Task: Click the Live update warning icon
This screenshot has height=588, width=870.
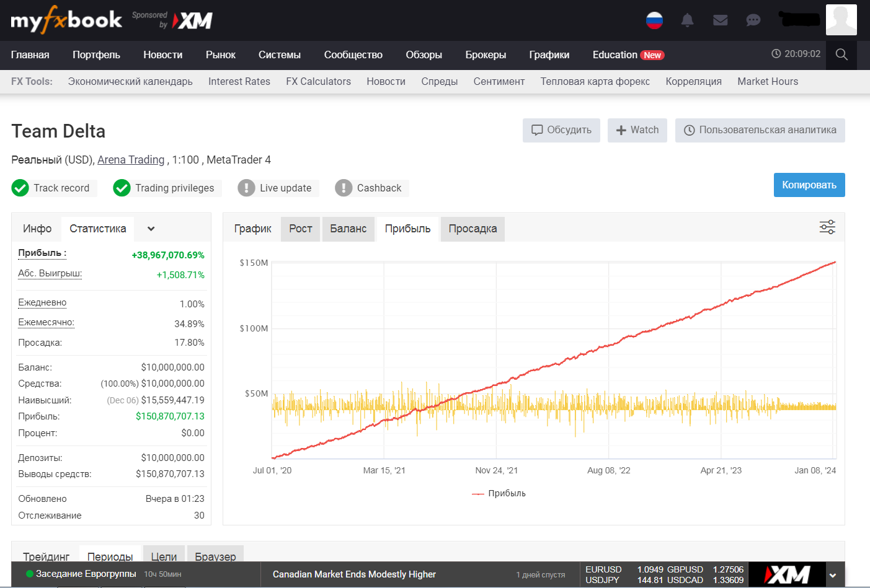Action: click(246, 188)
